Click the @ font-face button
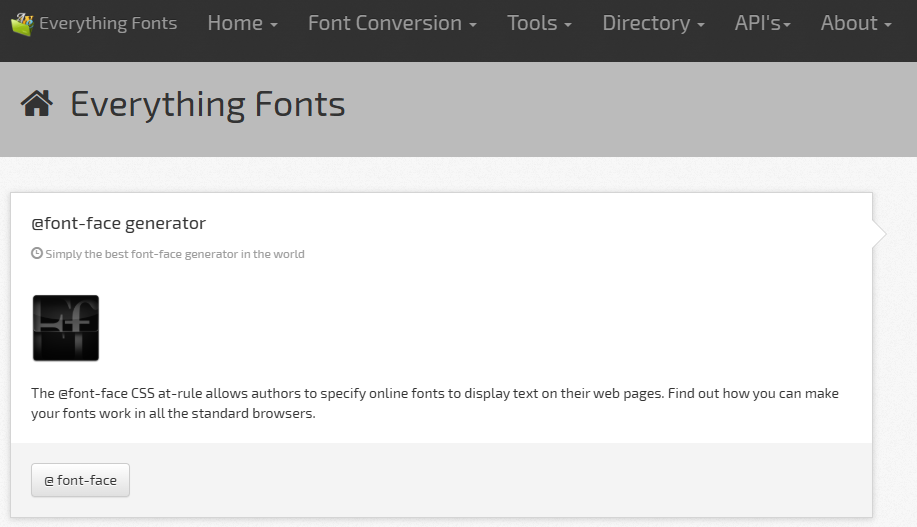The image size is (917, 527). (x=80, y=480)
